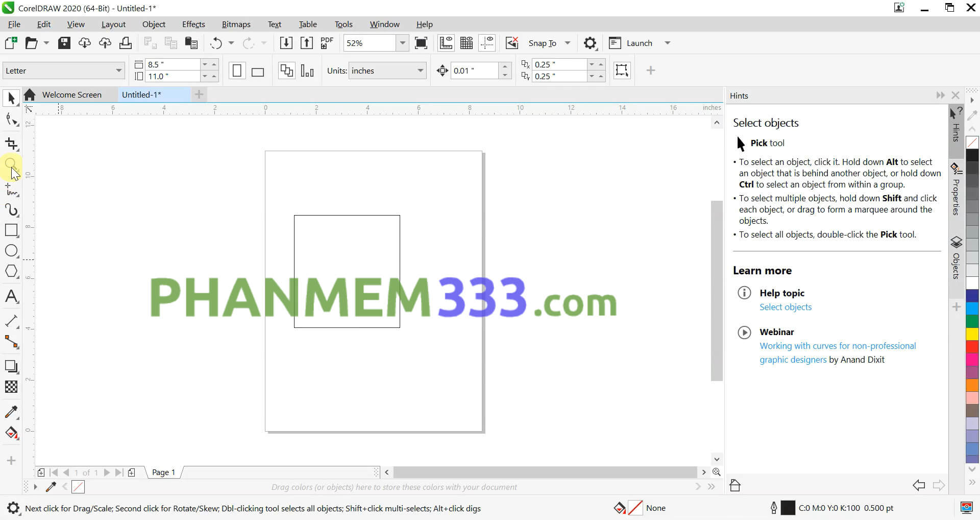Open the zoom level 52% dropdown
This screenshot has width=980, height=520.
pos(403,43)
